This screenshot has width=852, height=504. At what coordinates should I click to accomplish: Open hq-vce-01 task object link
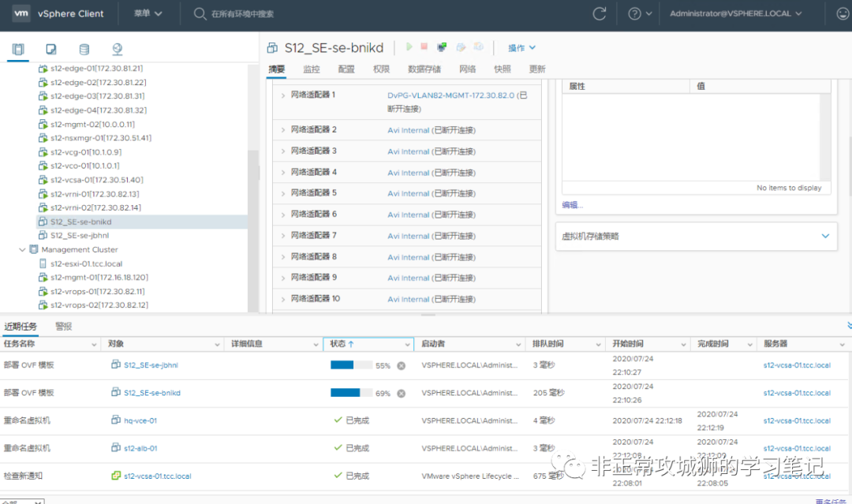coord(140,420)
